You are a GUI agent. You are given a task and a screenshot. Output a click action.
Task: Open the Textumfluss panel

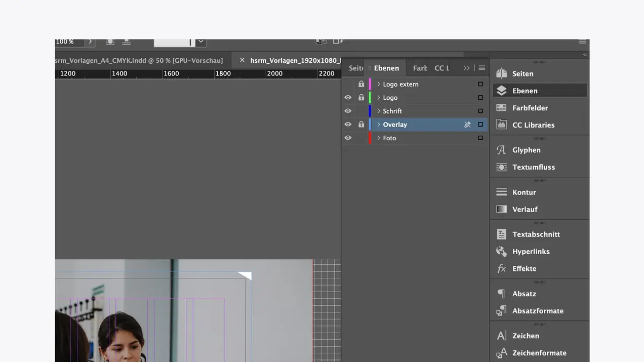coord(533,167)
